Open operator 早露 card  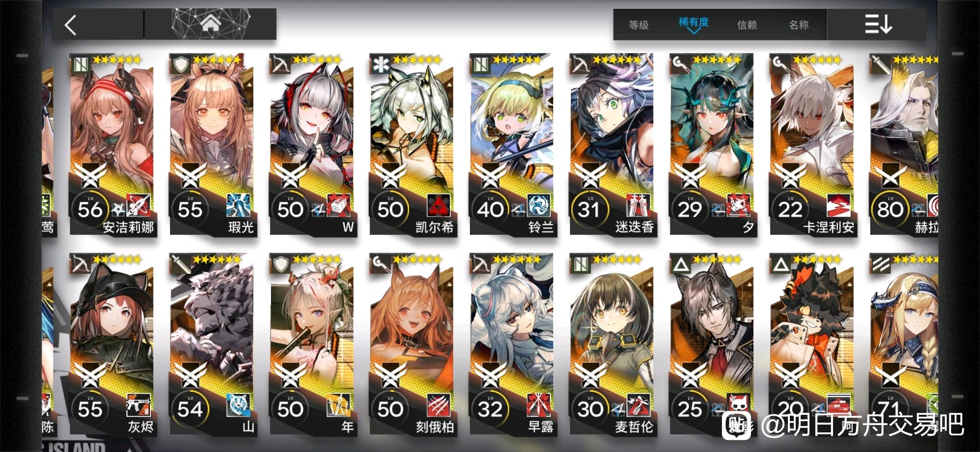click(x=513, y=344)
